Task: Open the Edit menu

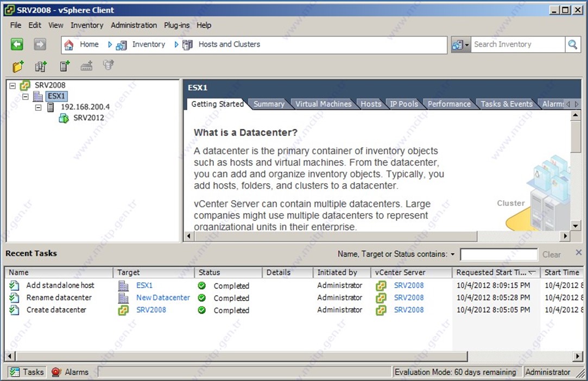Action: click(35, 25)
